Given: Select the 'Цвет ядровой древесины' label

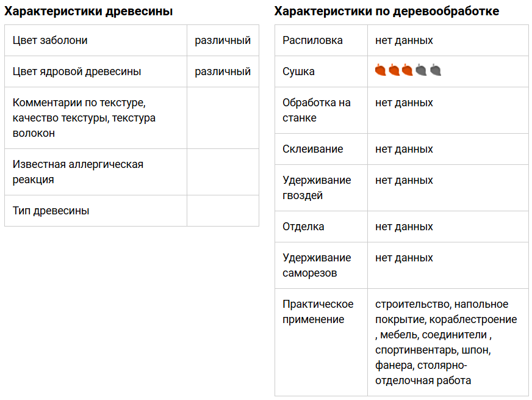Looking at the screenshot, I should point(77,71).
